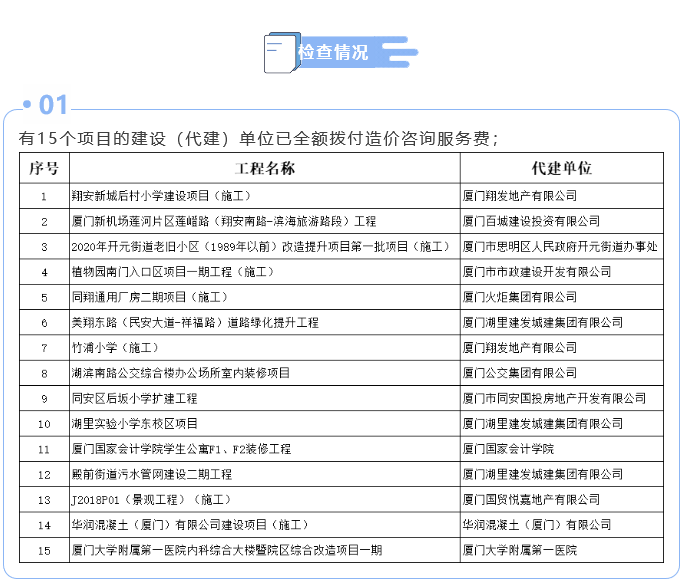This screenshot has height=587, width=688.
Task: Click serial number 13 cell
Action: [44, 500]
